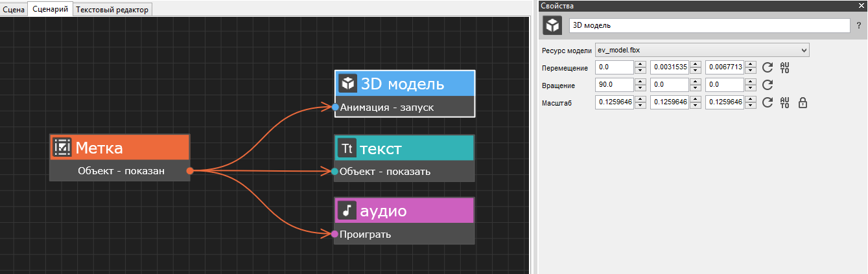Screen dimensions: 868x274
Task: Click the help question mark in Свойства
Action: [858, 25]
